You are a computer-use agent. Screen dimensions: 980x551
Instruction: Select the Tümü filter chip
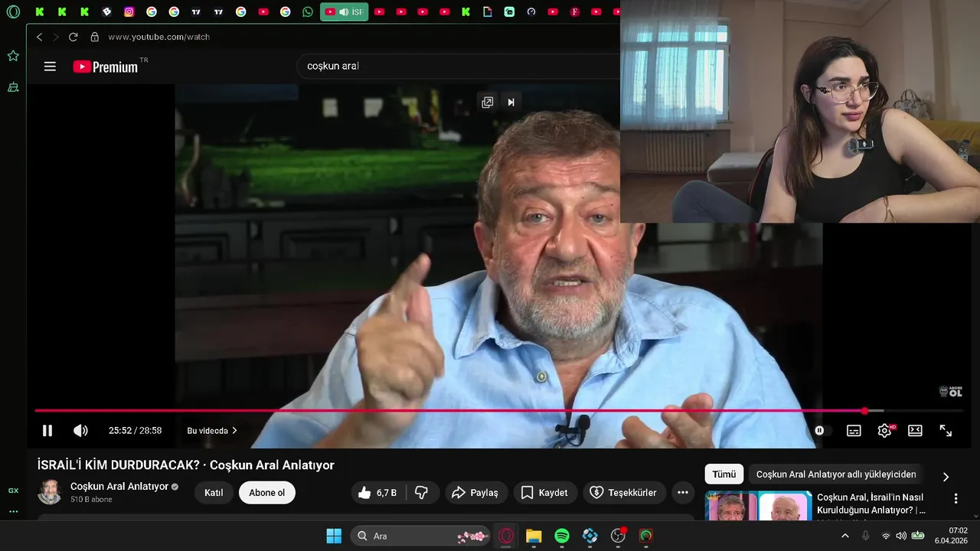click(x=724, y=474)
